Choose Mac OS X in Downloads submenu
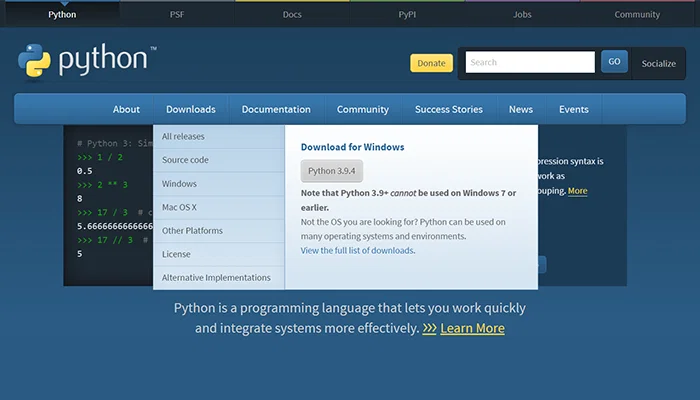This screenshot has height=400, width=700. pos(219,207)
